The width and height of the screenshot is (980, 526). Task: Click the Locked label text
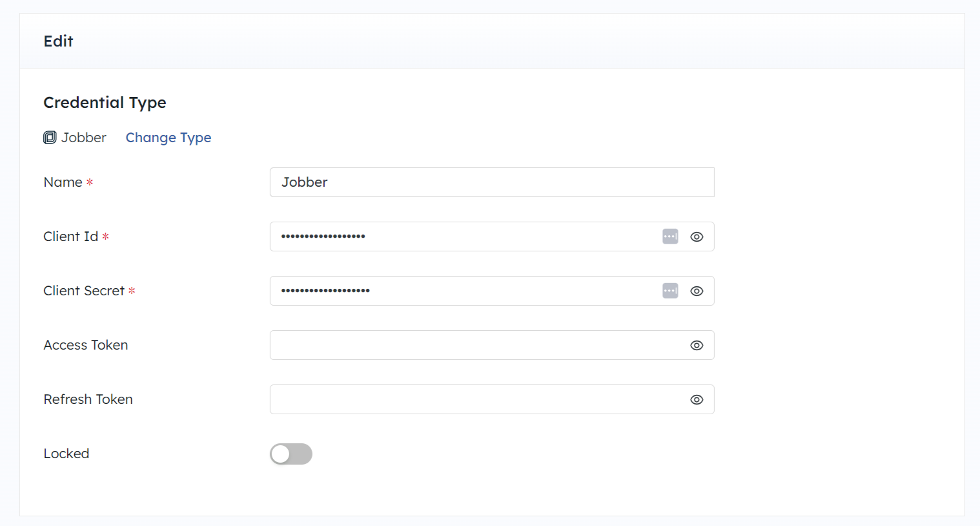click(66, 454)
